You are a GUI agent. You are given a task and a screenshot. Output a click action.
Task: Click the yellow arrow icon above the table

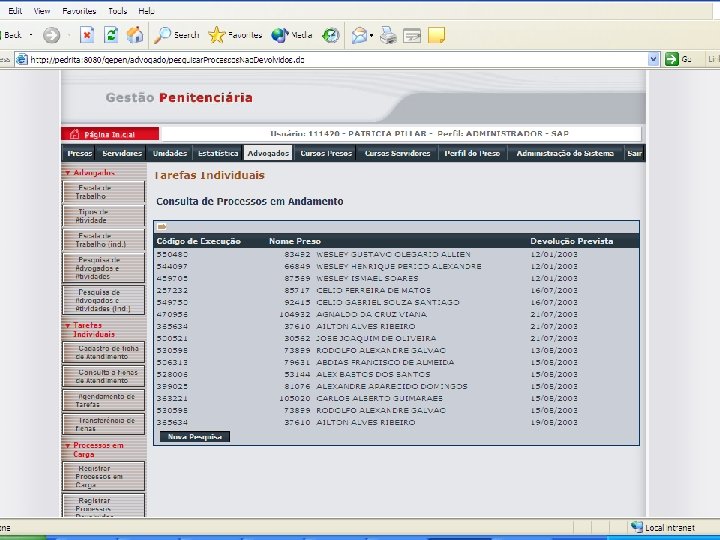tap(162, 226)
